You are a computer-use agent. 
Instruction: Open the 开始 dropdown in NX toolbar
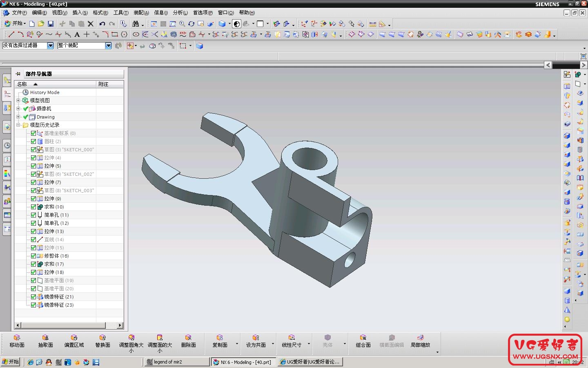tap(15, 24)
